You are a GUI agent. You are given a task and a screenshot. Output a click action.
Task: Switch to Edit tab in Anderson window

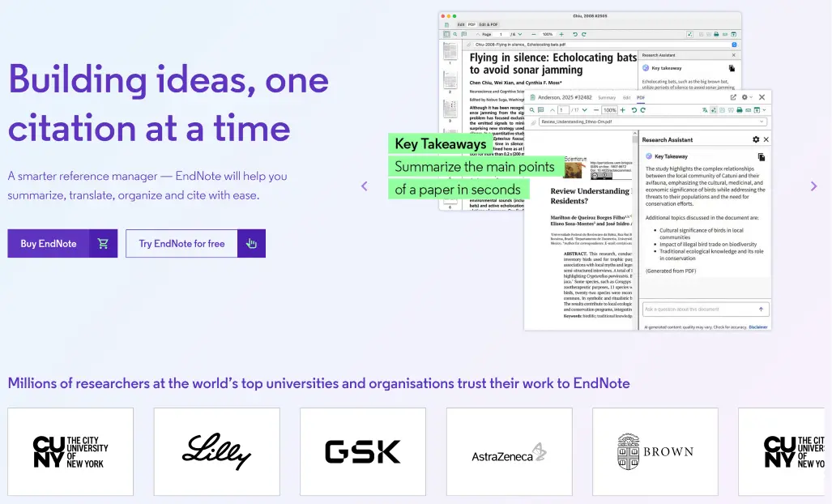coord(627,97)
